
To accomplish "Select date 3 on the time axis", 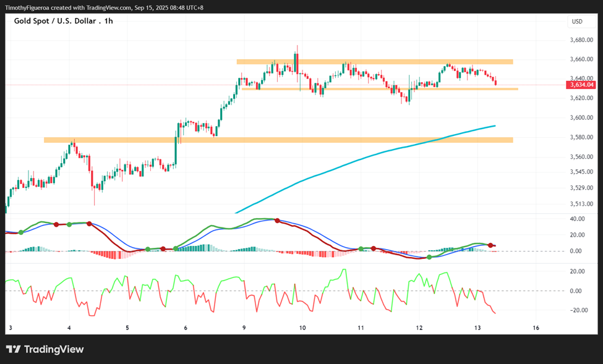I will click(11, 328).
